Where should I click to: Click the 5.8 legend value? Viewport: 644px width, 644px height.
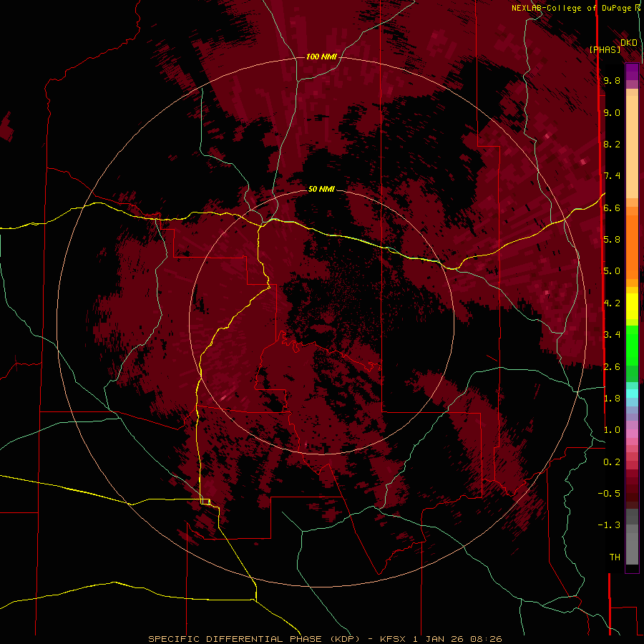(x=612, y=240)
